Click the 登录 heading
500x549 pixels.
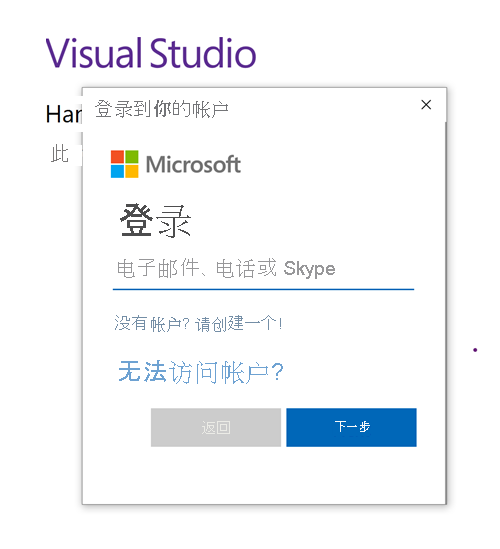pyautogui.click(x=155, y=221)
